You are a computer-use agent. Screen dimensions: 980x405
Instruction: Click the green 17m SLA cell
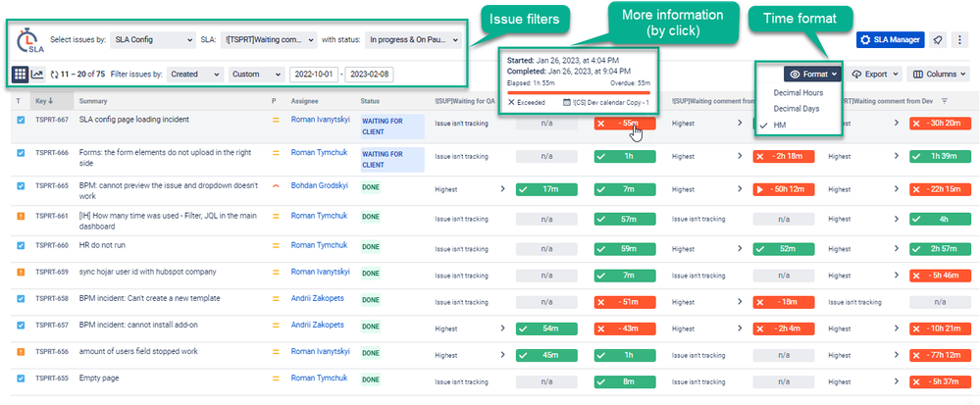pyautogui.click(x=546, y=188)
